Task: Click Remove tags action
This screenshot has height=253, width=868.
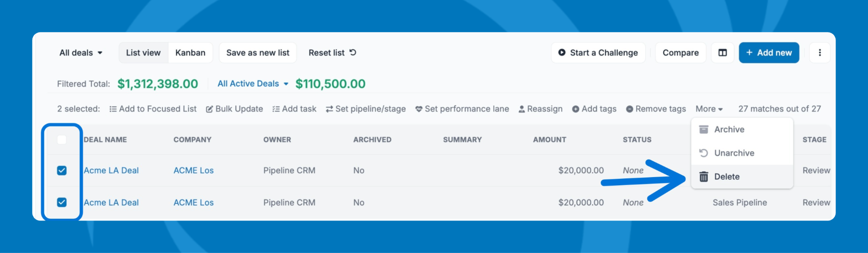Action: (x=656, y=109)
